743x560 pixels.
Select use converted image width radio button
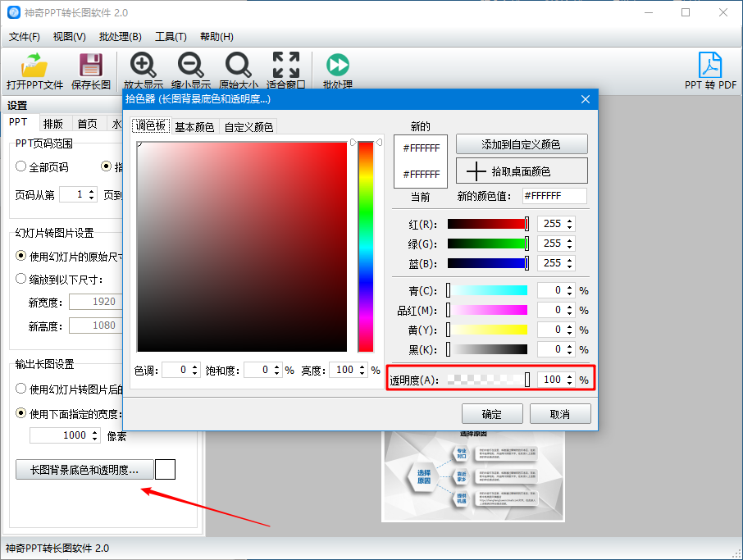coord(21,389)
